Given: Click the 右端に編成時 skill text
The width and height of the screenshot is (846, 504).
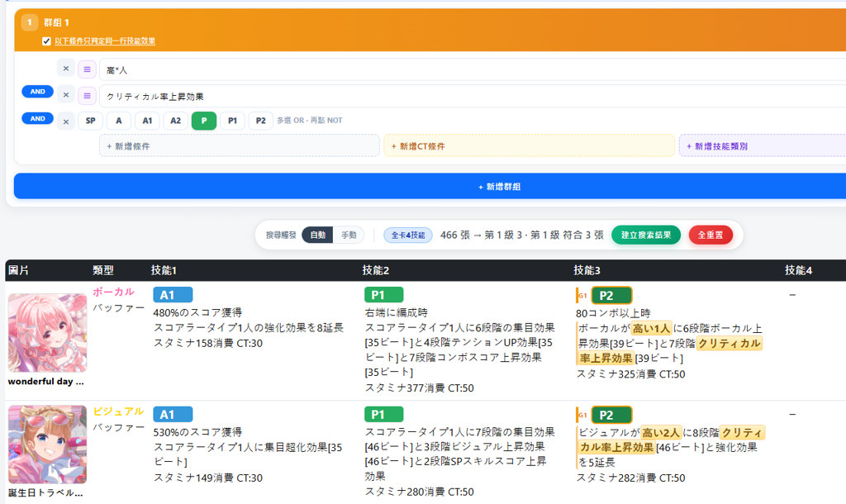Looking at the screenshot, I should (396, 312).
